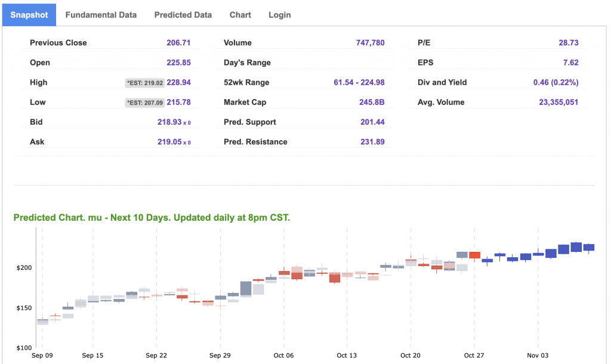
Task: Open the Snapshot tab
Action: 29,15
